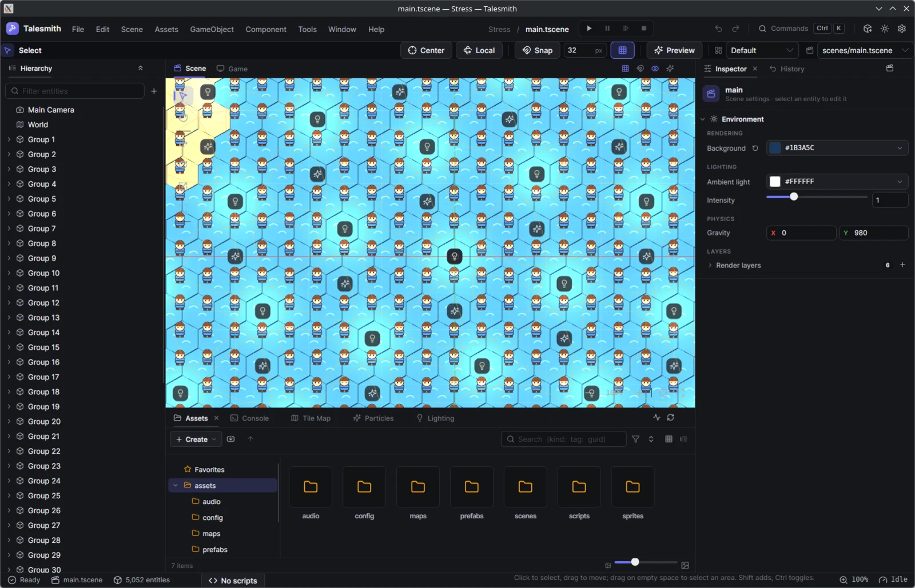Open the package export cube icon
The image size is (915, 588).
click(x=868, y=29)
